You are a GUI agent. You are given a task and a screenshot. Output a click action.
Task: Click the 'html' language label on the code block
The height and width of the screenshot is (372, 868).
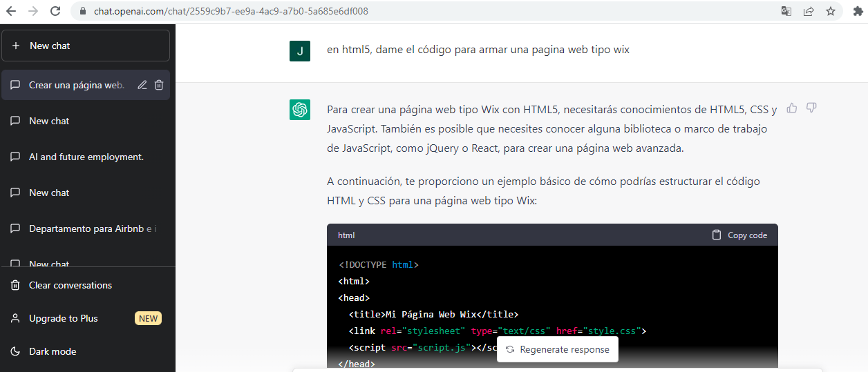click(x=346, y=235)
